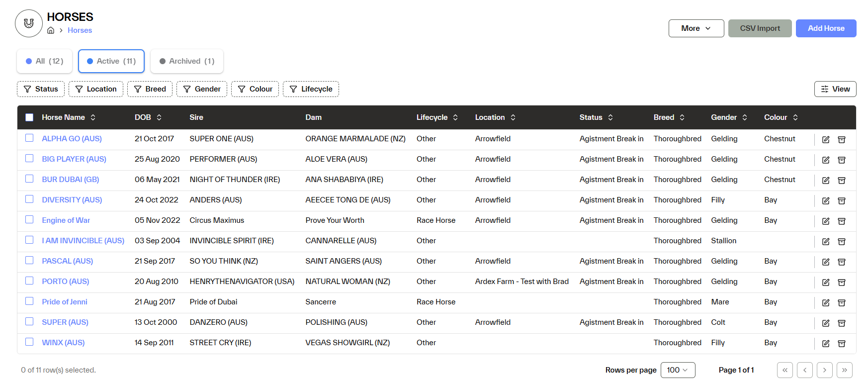Archive the WINX (AUS) horse row

[842, 344]
